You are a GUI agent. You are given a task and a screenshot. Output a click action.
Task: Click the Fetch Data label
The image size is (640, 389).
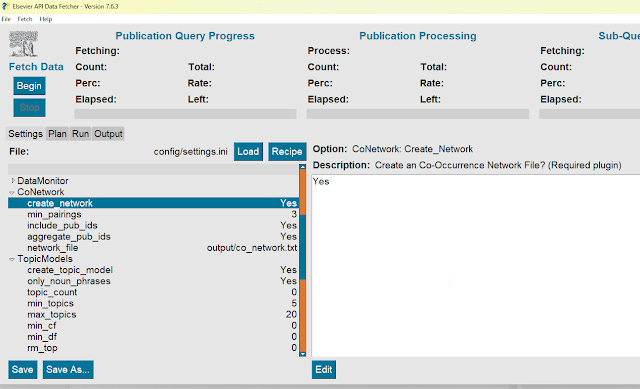tap(36, 67)
